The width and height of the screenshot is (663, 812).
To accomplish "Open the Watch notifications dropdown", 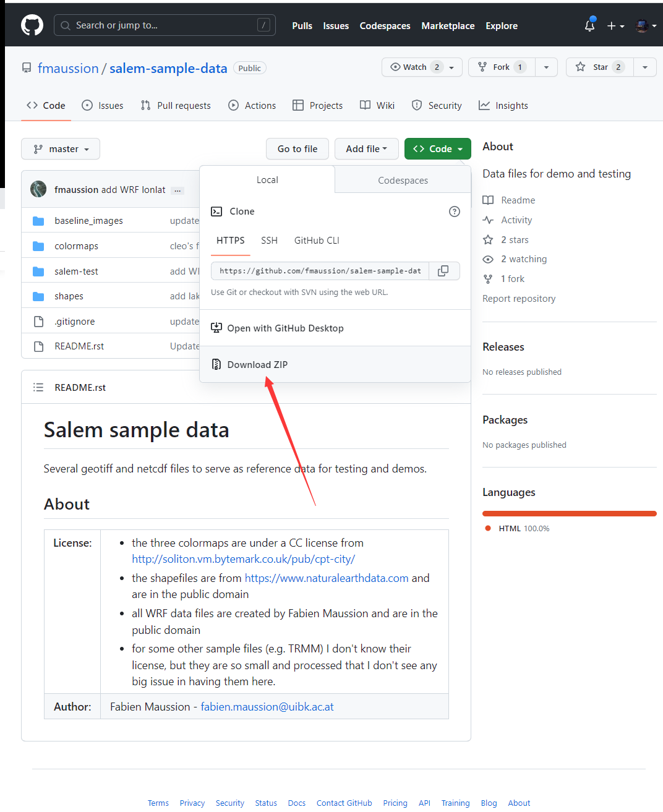I will click(422, 67).
